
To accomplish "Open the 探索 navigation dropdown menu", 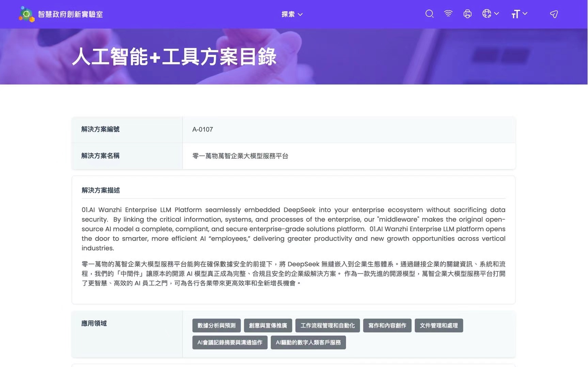I will 292,14.
